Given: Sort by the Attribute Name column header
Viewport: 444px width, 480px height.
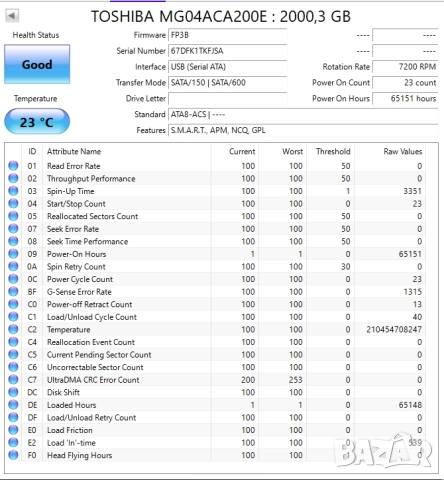Looking at the screenshot, I should (x=127, y=151).
